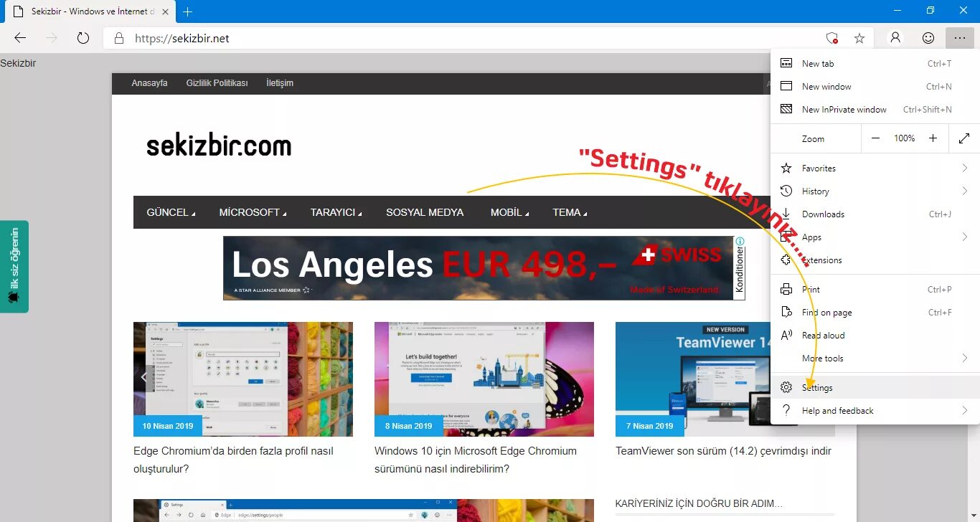Reload the page with the refresh icon

coord(83,38)
